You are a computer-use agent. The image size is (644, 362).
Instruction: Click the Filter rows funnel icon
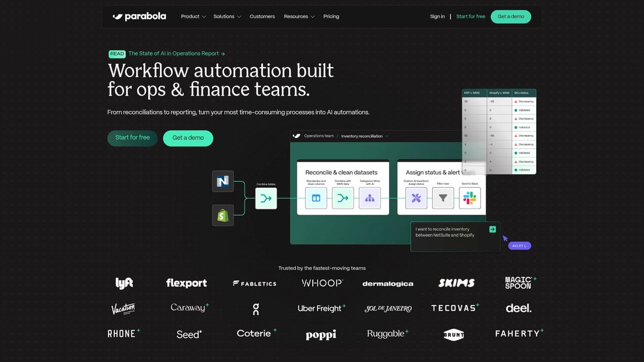pos(443,198)
